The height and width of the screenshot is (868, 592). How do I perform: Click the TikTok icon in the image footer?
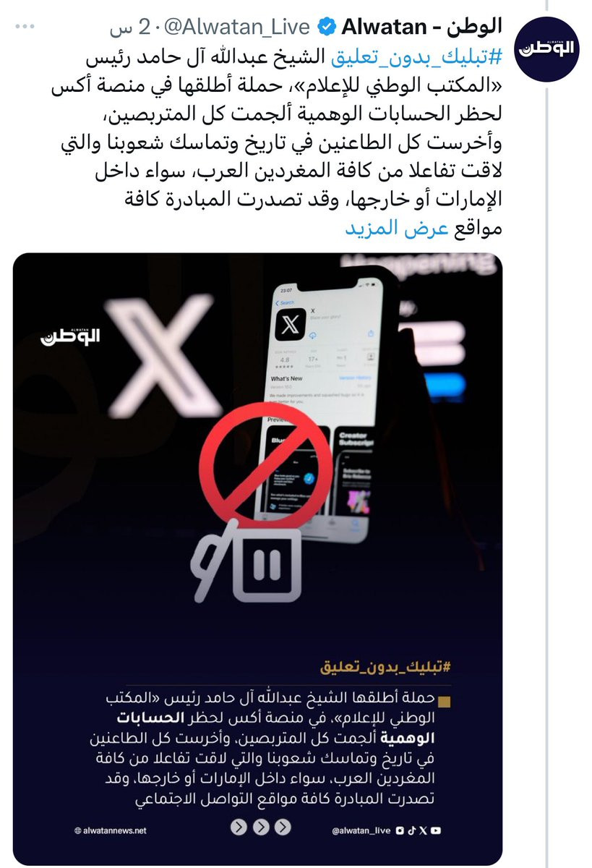[411, 830]
